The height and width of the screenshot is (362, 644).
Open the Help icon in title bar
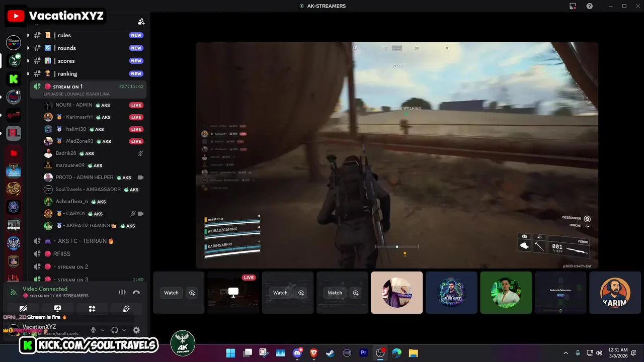(589, 6)
